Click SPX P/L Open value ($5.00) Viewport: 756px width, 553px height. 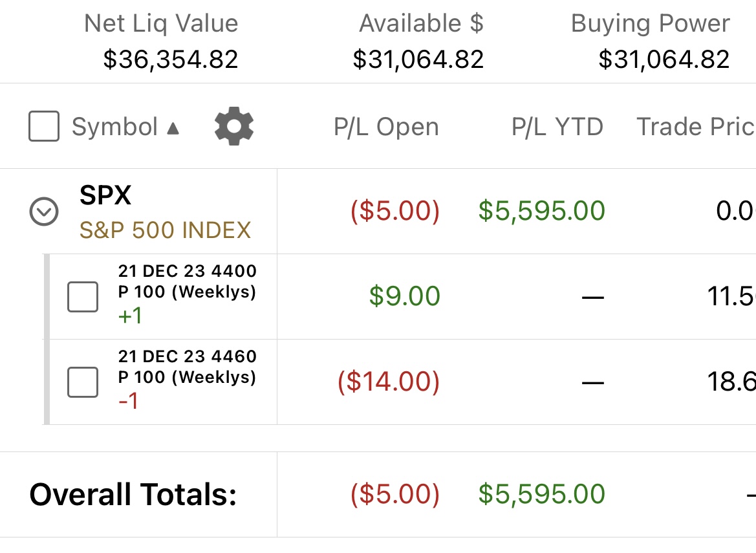(395, 211)
